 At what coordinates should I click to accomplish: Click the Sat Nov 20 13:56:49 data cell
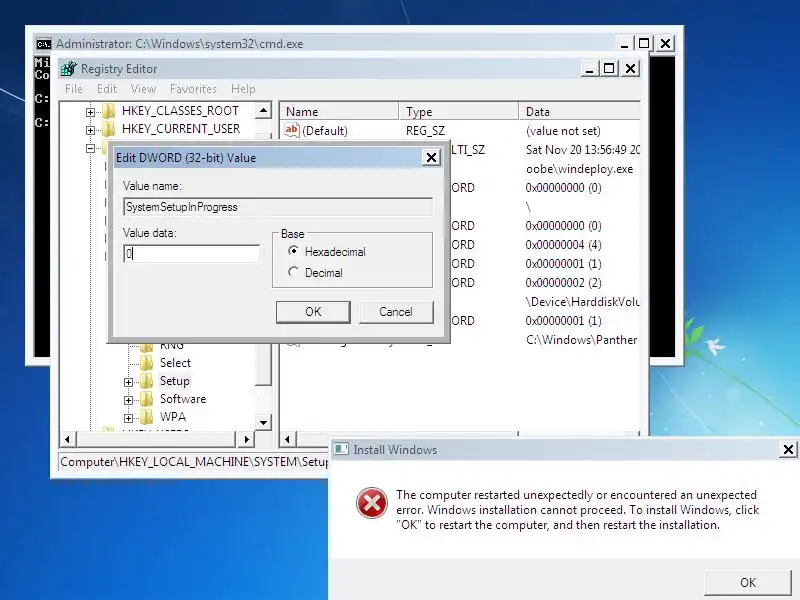click(x=582, y=149)
